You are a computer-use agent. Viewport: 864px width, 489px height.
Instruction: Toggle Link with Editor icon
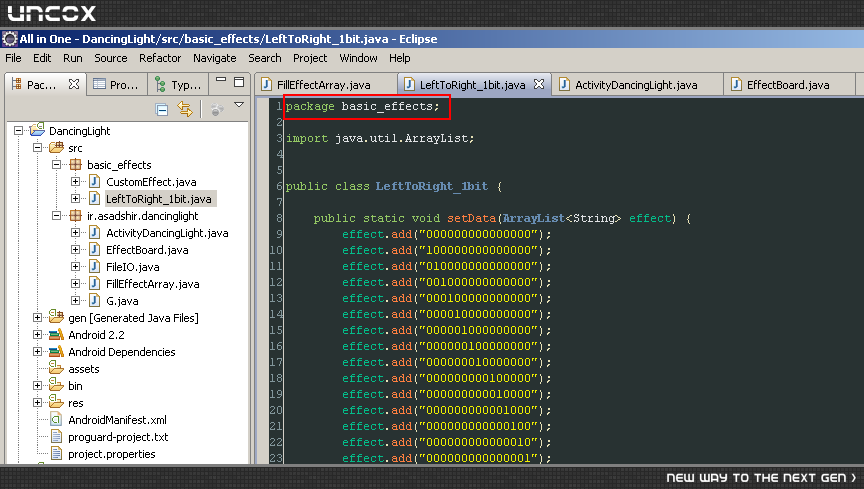point(185,110)
